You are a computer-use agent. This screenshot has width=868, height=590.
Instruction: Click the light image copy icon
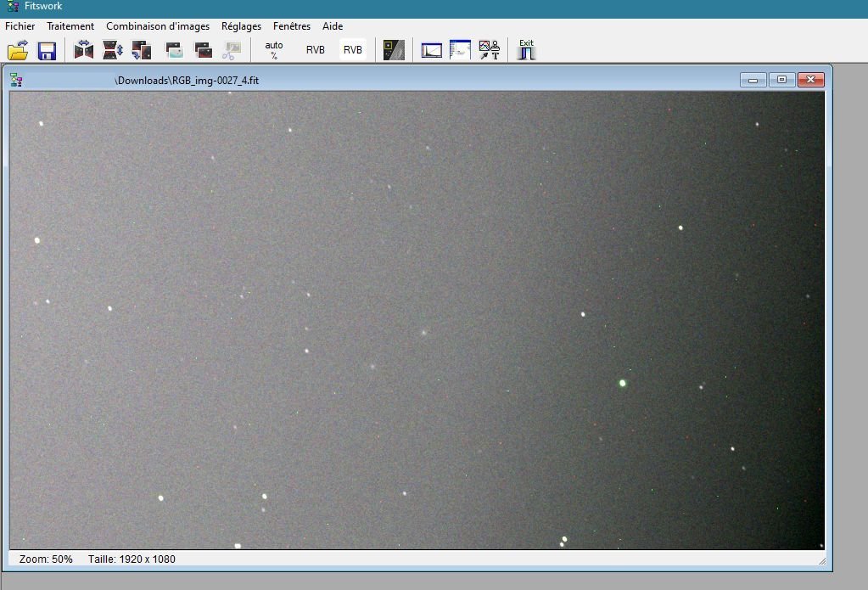(x=175, y=50)
